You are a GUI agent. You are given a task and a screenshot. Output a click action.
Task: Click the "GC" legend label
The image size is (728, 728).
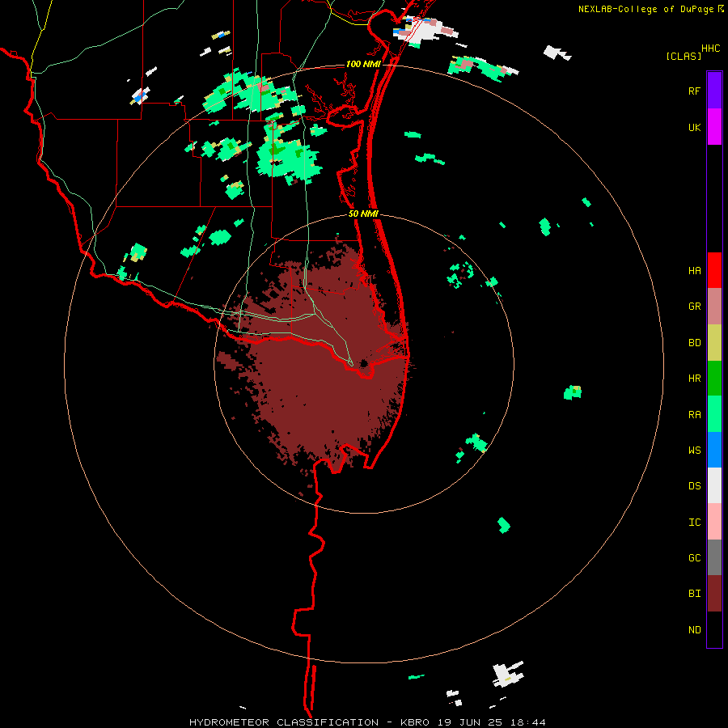point(694,558)
